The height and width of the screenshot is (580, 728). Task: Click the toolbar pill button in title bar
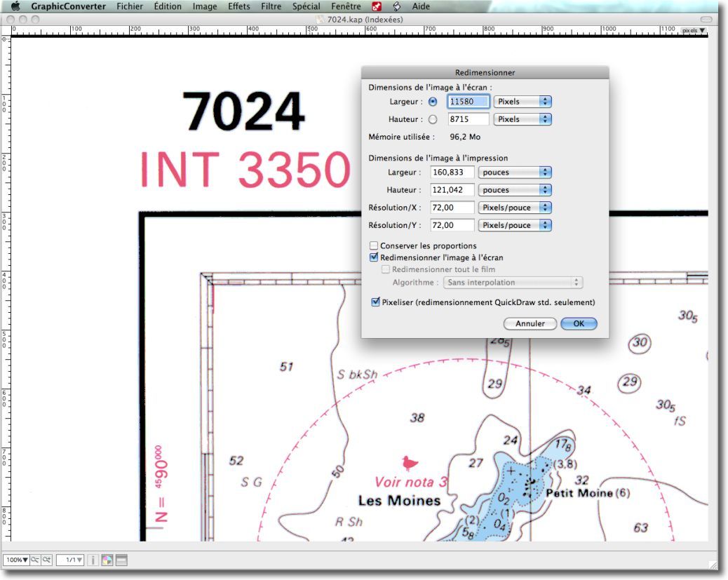click(x=706, y=20)
